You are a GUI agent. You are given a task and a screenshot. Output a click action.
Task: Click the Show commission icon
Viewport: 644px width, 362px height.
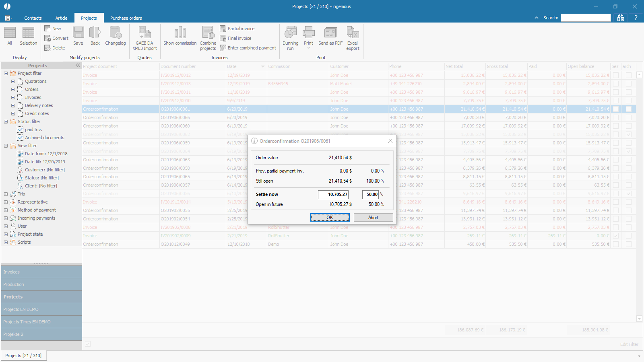tap(180, 33)
